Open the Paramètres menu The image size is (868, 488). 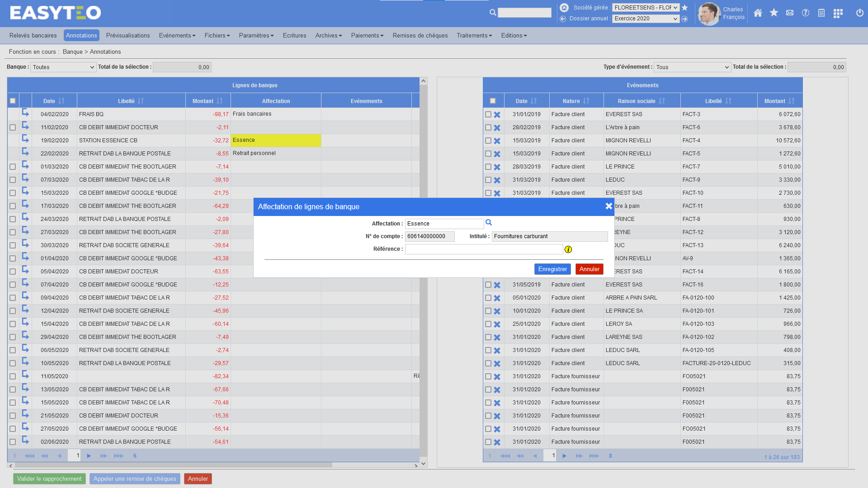(256, 36)
